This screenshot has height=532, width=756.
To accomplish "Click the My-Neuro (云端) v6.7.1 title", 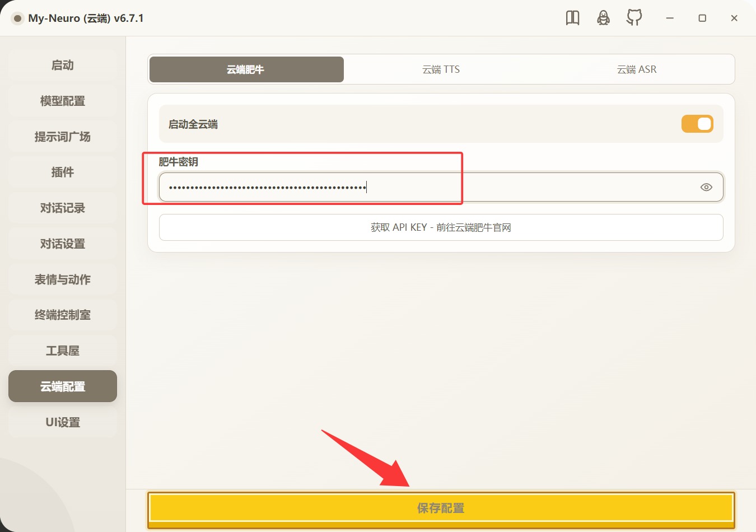I will click(86, 18).
